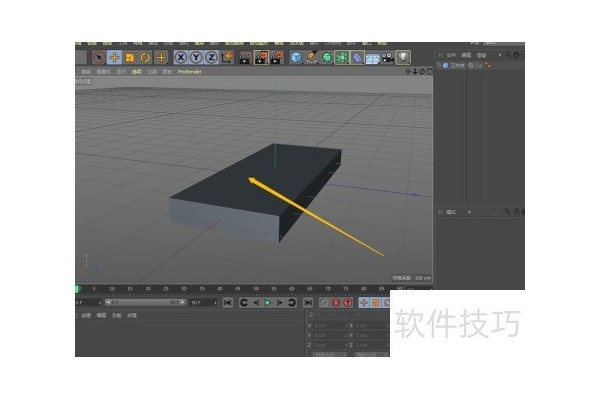The height and width of the screenshot is (400, 600).
Task: Click the timeline preview range slider
Action: tap(146, 303)
